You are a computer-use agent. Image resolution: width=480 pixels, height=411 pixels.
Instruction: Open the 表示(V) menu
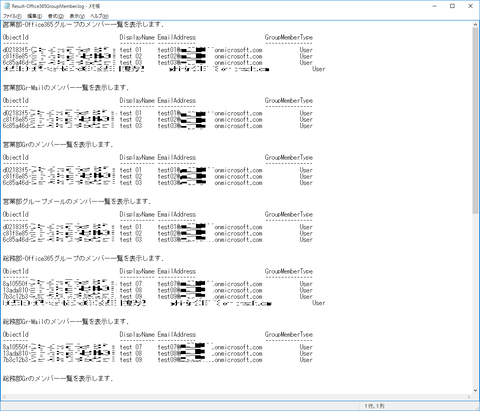pyautogui.click(x=77, y=16)
